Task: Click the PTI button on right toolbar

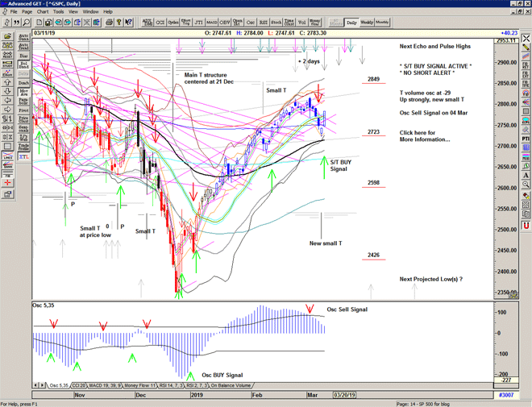Action: (525, 139)
